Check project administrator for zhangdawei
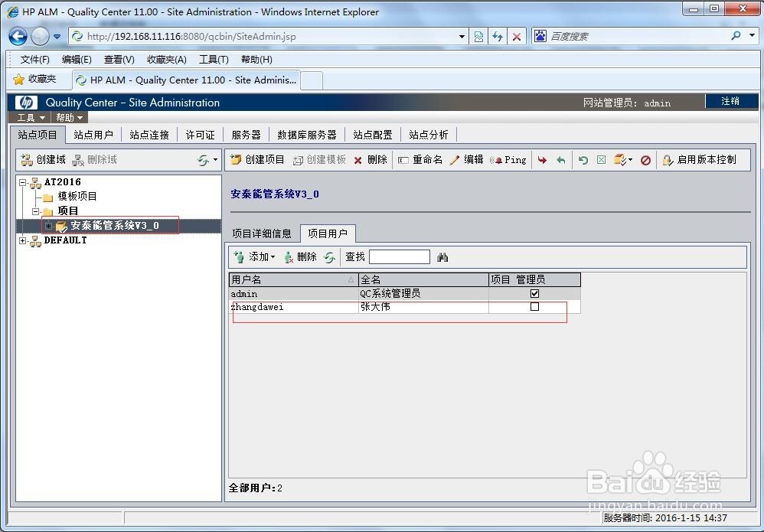This screenshot has width=764, height=532. click(x=534, y=306)
